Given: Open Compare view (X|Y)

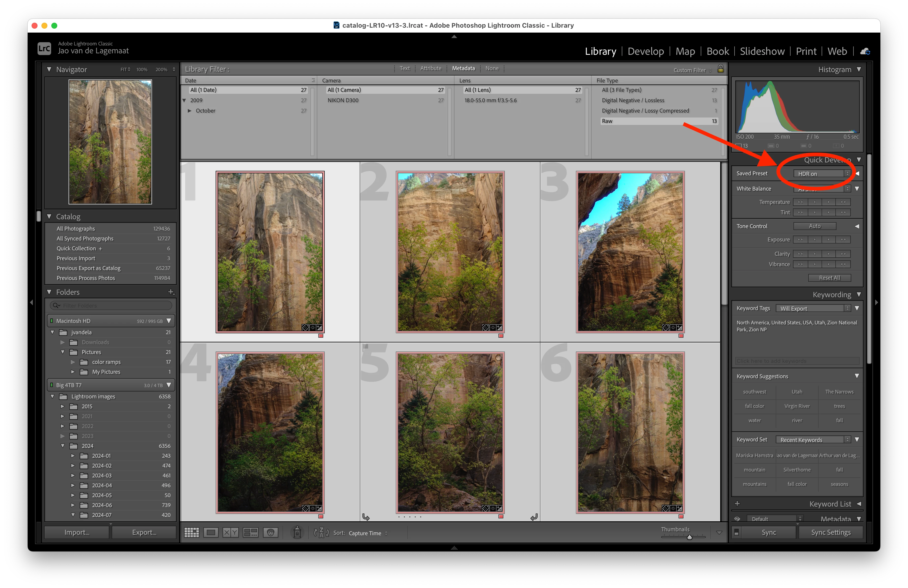Looking at the screenshot, I should coord(230,533).
